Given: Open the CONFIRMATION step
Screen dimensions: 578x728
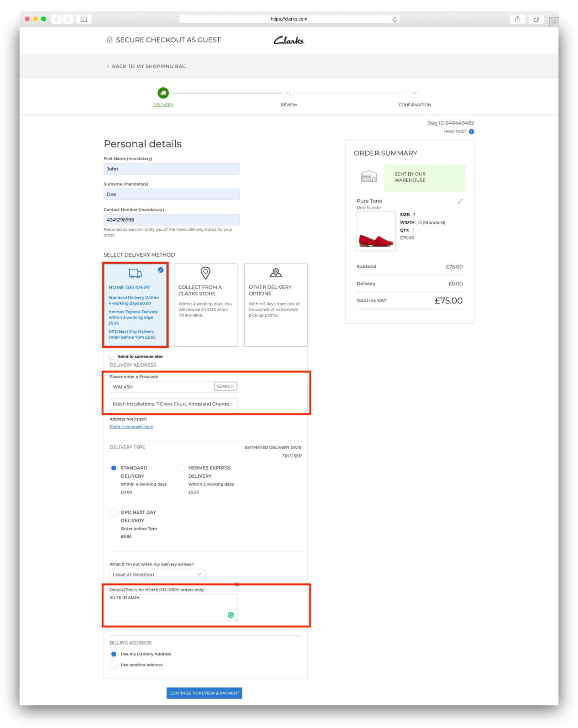Looking at the screenshot, I should coord(415,93).
